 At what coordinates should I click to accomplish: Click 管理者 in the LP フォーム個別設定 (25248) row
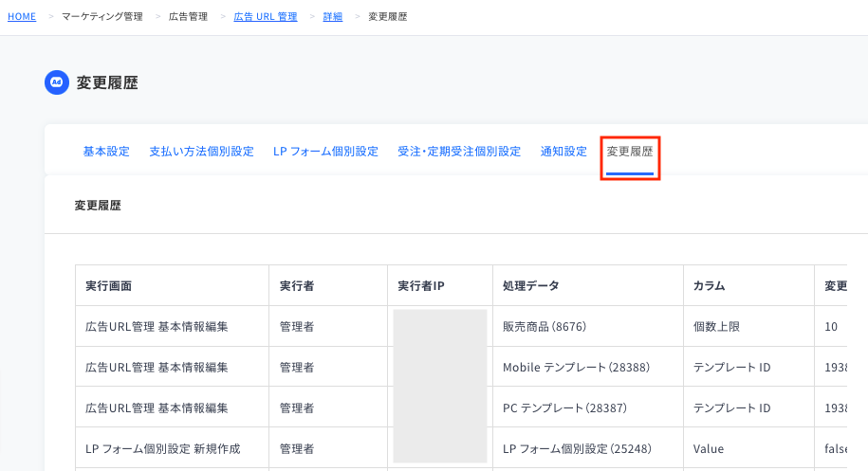(x=297, y=449)
